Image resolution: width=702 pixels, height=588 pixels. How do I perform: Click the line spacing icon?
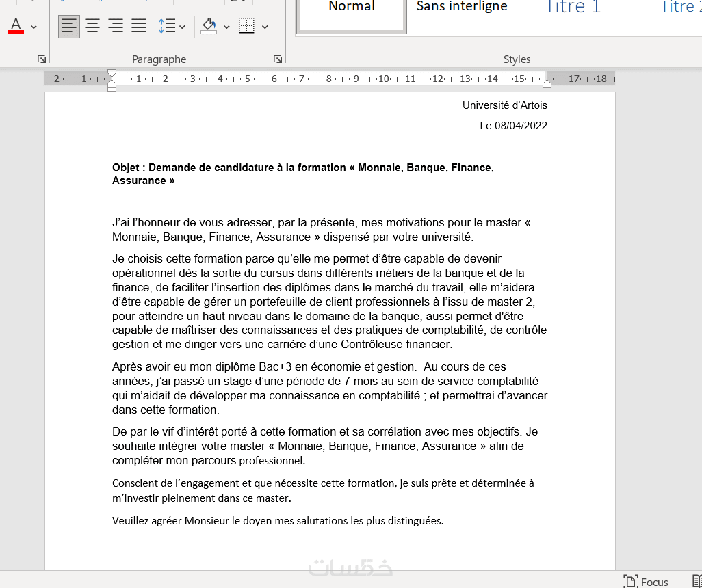click(166, 26)
